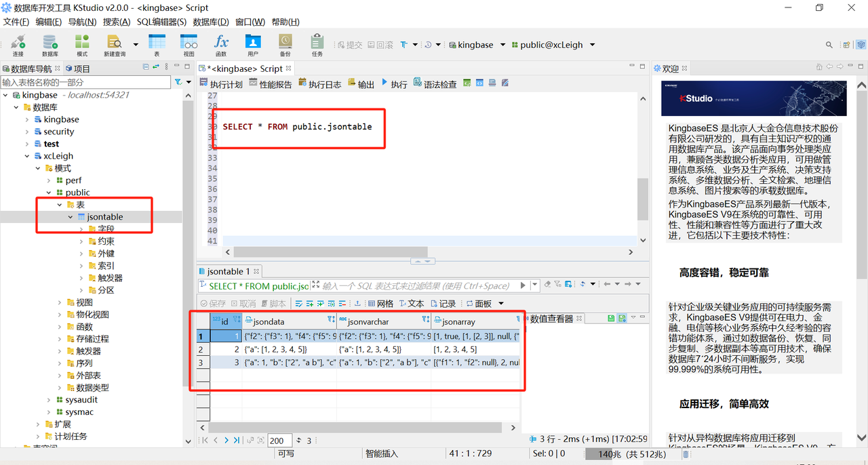The image size is (868, 465).
Task: Click 语法检查 in the script toolbar
Action: click(x=435, y=84)
